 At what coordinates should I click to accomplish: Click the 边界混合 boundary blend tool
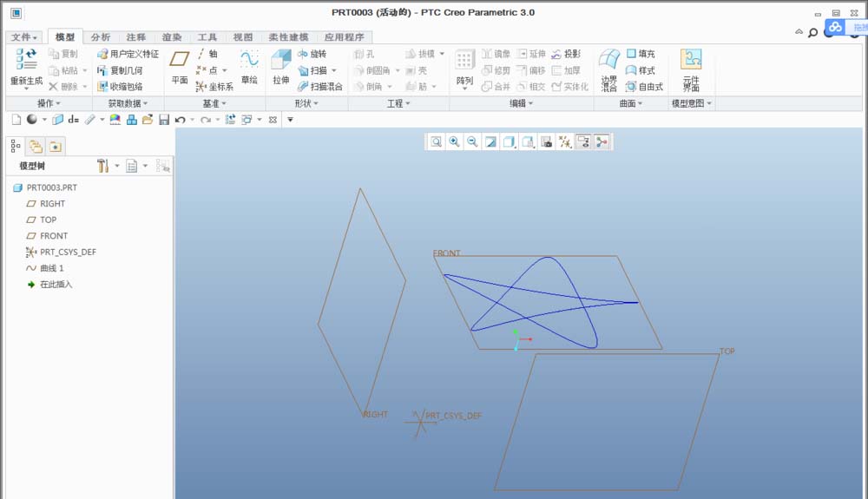[609, 69]
